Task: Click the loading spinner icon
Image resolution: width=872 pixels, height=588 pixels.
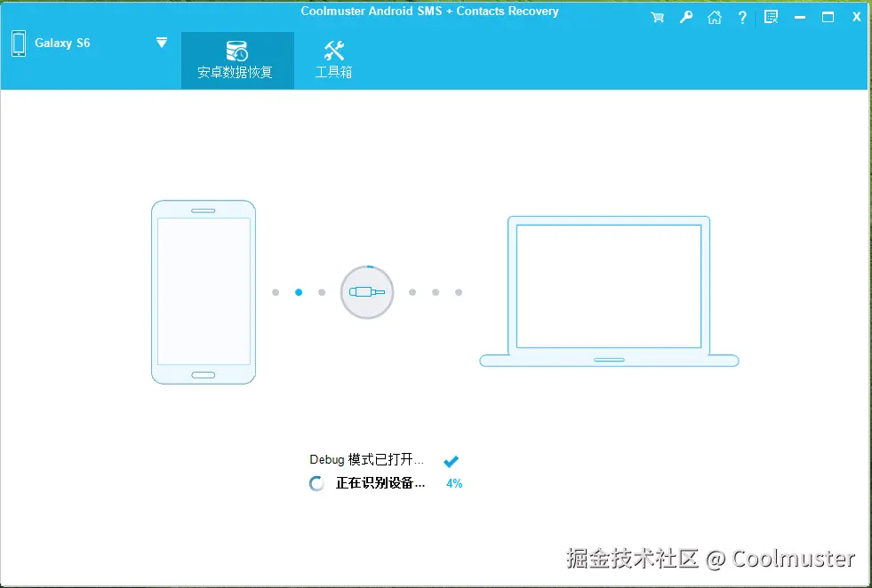Action: [x=317, y=483]
